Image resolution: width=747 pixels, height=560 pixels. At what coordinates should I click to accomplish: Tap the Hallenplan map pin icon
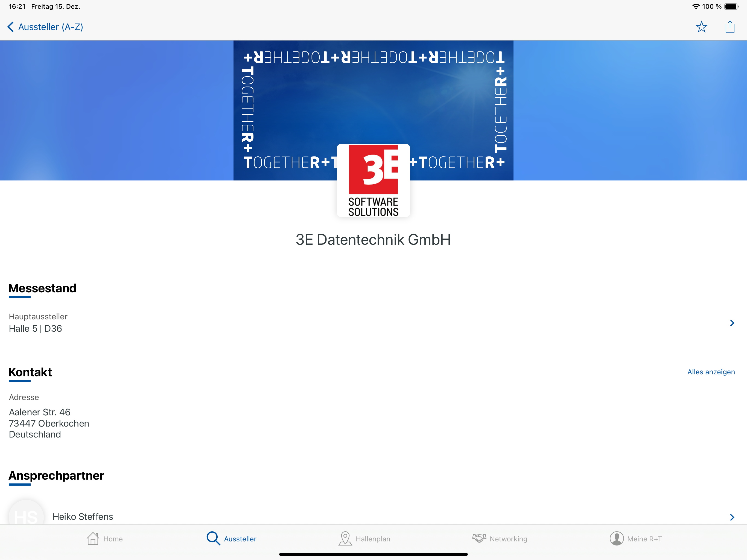[345, 538]
